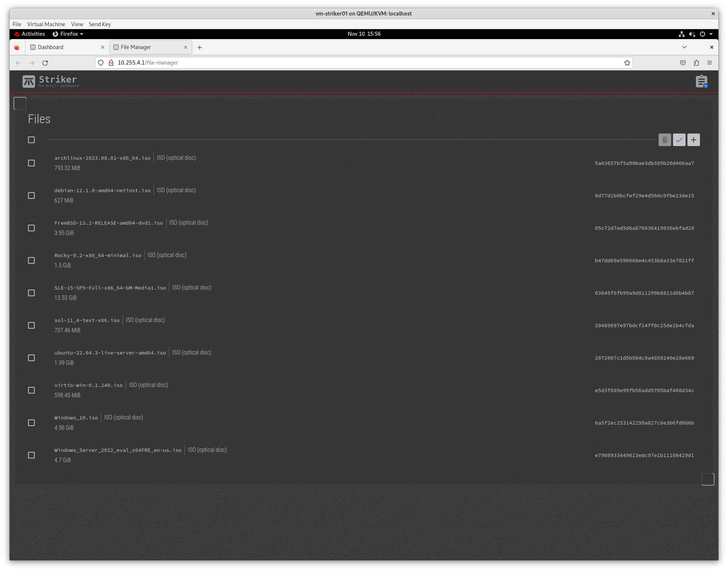Open the Firefox application menu dropdown

68,34
